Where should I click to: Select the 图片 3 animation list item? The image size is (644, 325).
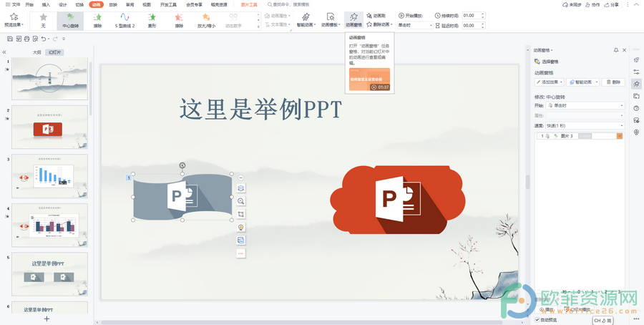[x=579, y=136]
